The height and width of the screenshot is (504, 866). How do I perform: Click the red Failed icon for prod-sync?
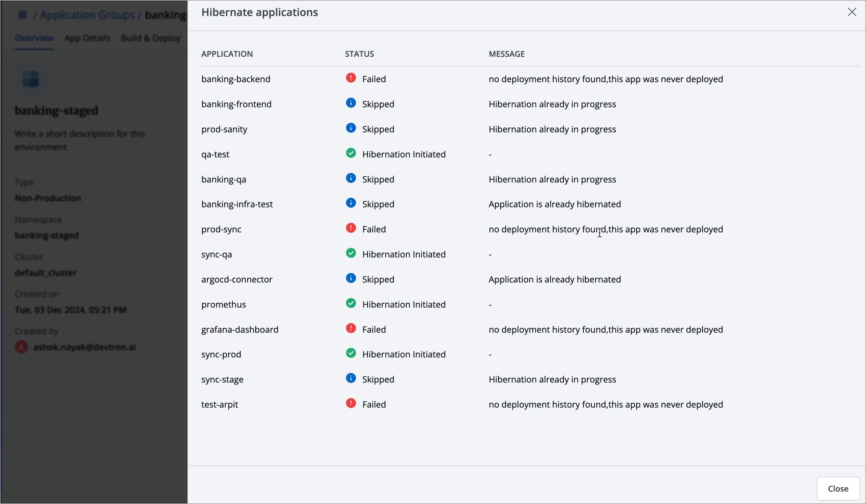click(351, 228)
